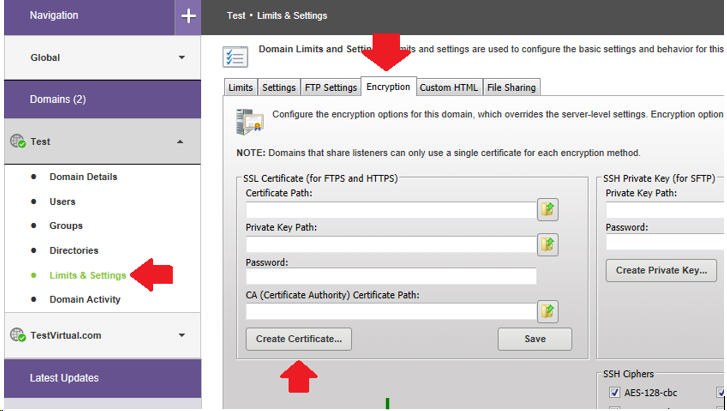Save the SSL certificate settings
The image size is (727, 411).
535,339
